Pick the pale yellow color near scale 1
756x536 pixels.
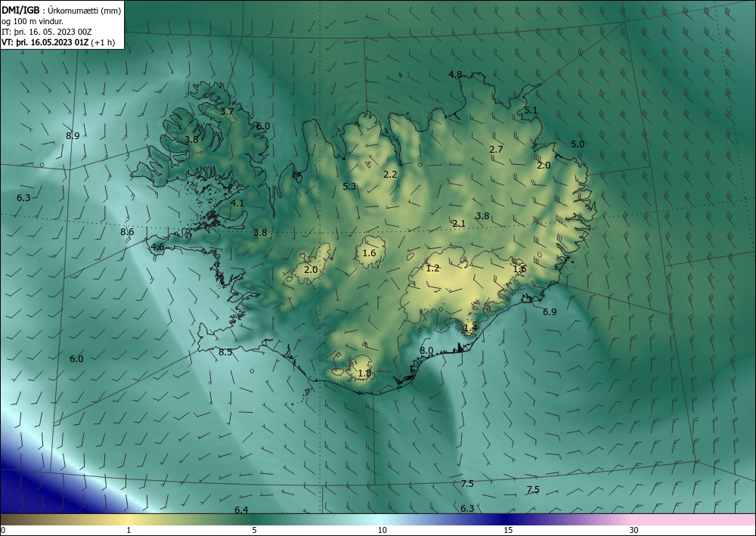pos(127,519)
